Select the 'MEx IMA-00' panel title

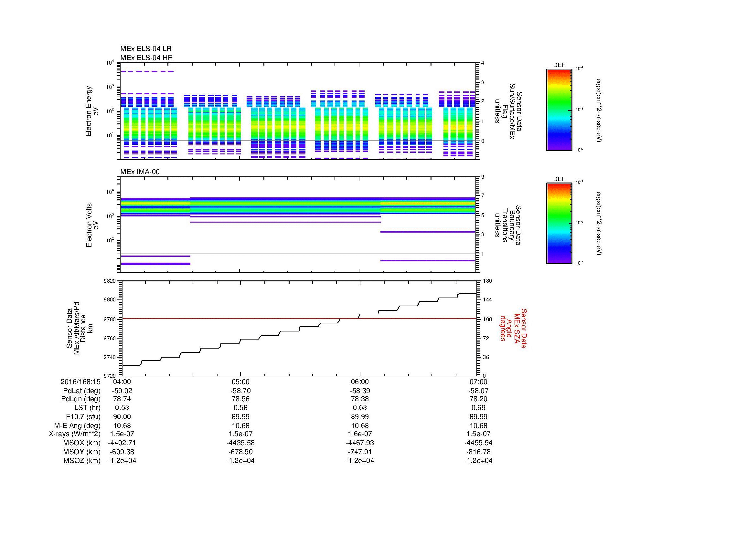140,172
